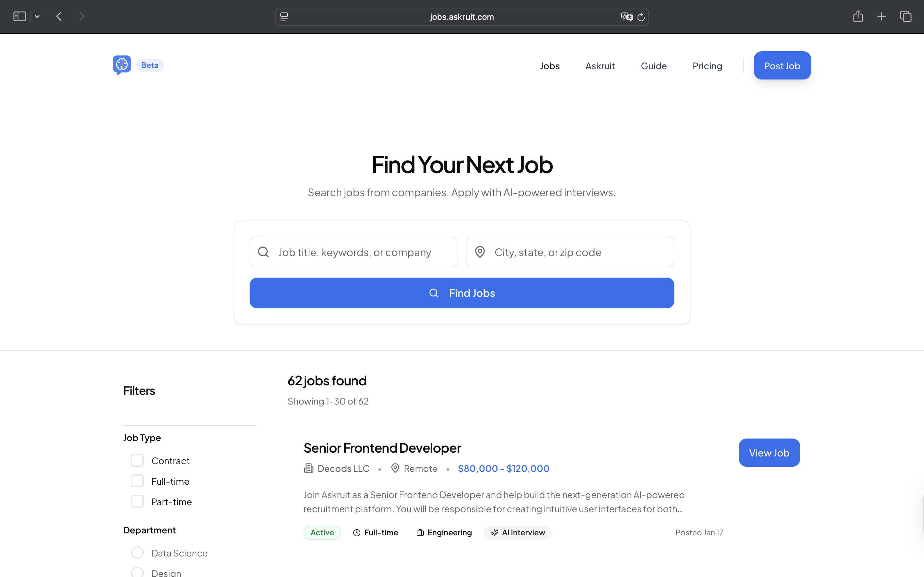
Task: Click the briefcase icon beside the Engineering tag
Action: (x=420, y=532)
